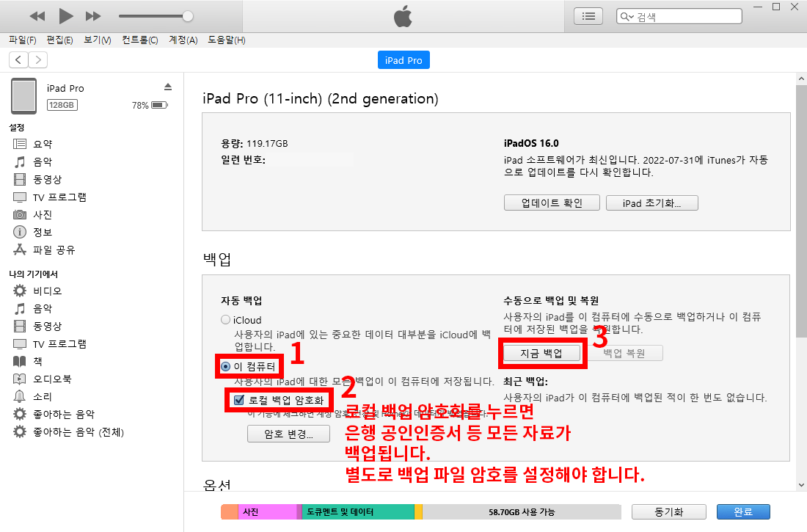Open the list view icon button
Image resolution: width=807 pixels, height=532 pixels.
588,16
